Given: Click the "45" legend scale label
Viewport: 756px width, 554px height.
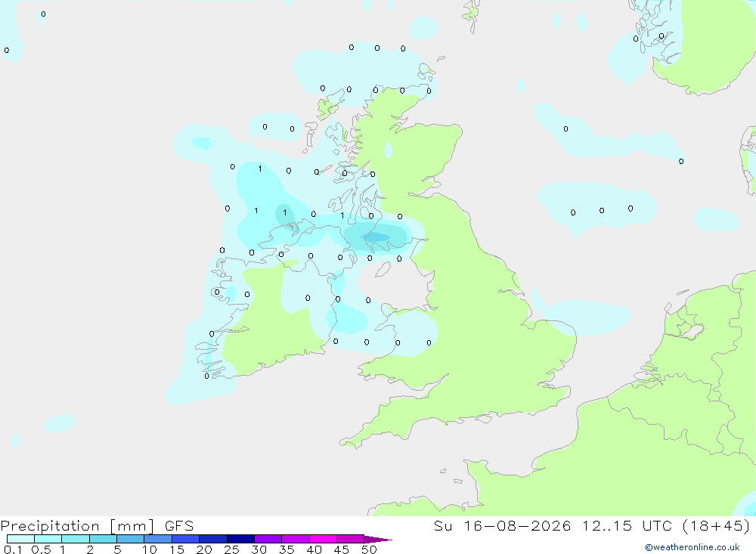Looking at the screenshot, I should coord(342,549).
